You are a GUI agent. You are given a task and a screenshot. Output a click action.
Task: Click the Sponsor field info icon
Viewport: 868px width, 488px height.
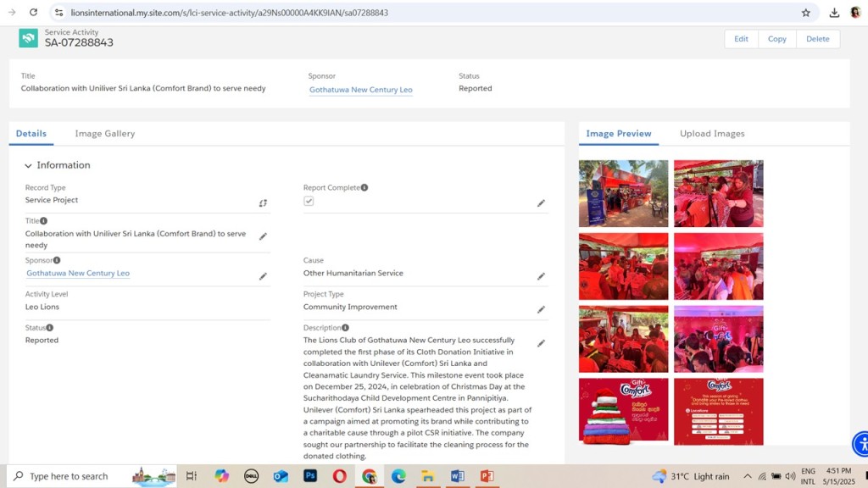pos(57,260)
